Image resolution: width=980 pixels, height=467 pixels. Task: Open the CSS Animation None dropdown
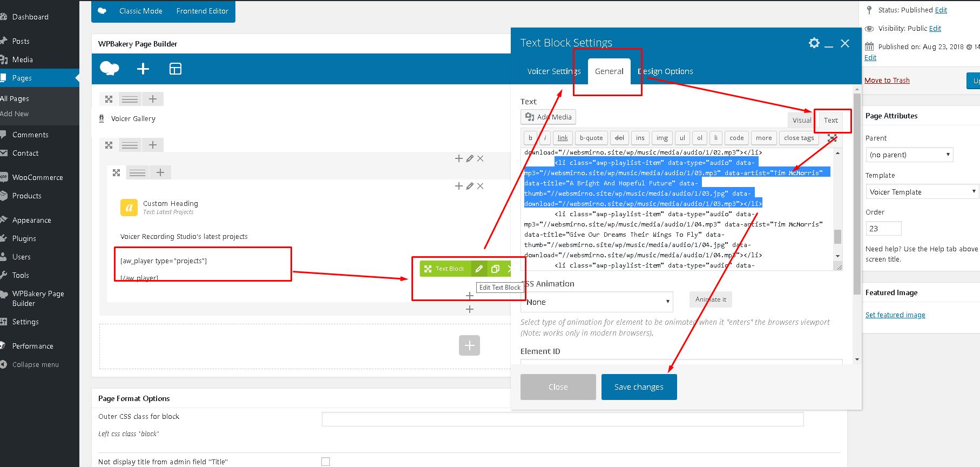click(x=597, y=302)
